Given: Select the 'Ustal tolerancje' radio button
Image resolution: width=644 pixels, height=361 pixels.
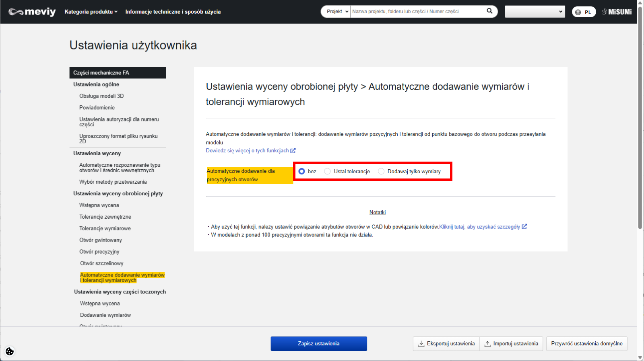Looking at the screenshot, I should coord(328,171).
